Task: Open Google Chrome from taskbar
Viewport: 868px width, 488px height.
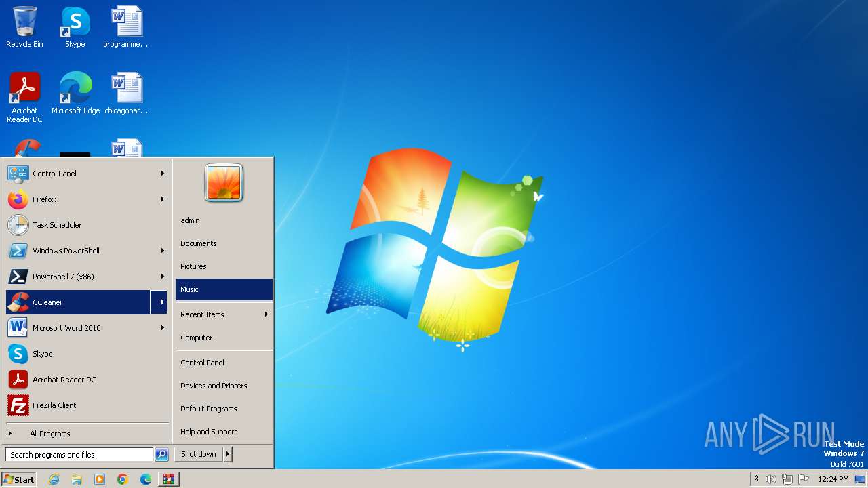Action: click(123, 479)
